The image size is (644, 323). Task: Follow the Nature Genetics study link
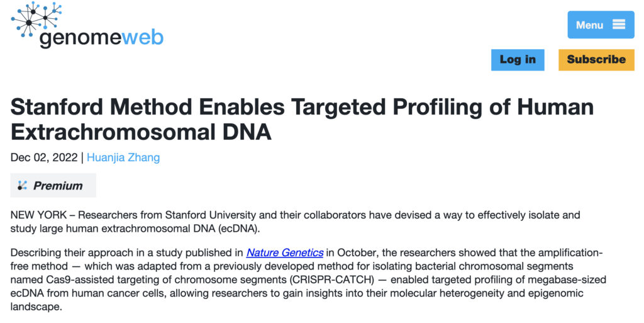coord(285,252)
